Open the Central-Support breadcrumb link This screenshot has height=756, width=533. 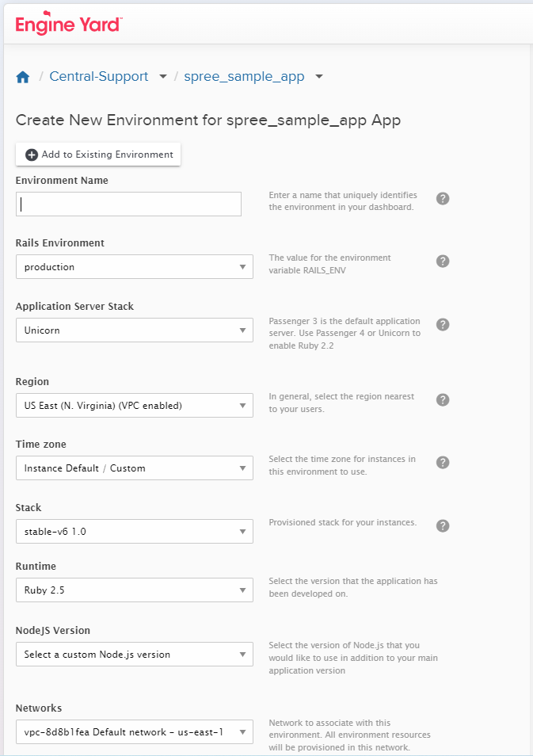[99, 77]
